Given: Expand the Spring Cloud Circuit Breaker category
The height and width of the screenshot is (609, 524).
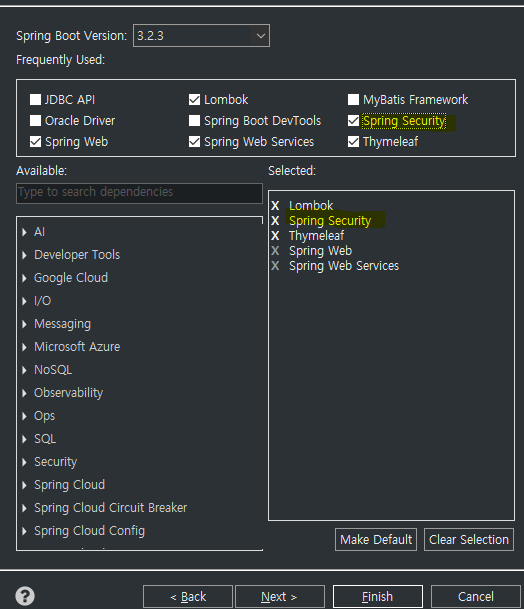Looking at the screenshot, I should (x=24, y=508).
